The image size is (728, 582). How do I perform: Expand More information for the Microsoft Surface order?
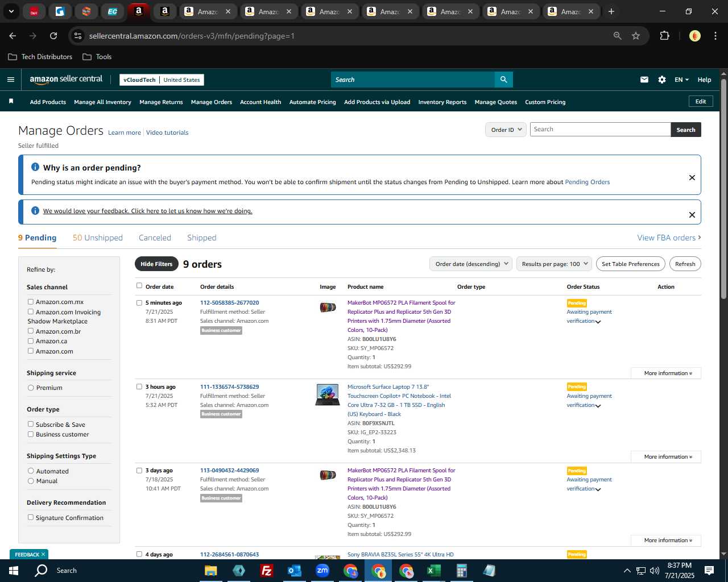(666, 457)
